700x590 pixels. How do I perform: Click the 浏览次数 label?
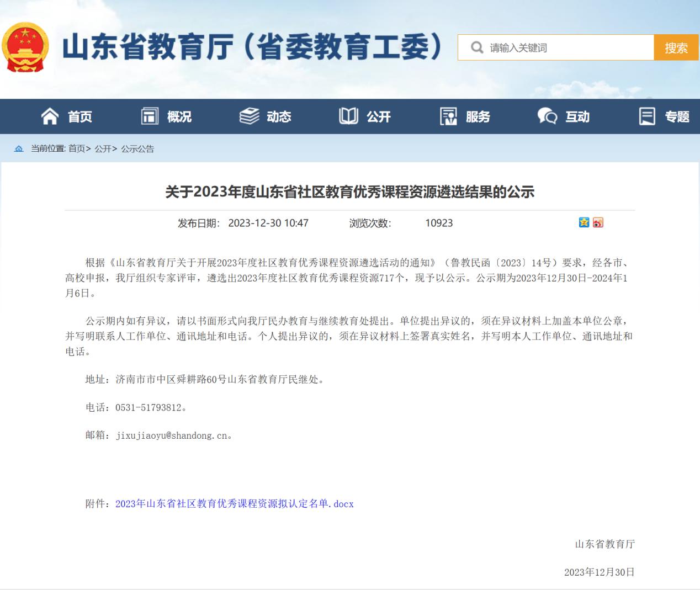click(370, 223)
